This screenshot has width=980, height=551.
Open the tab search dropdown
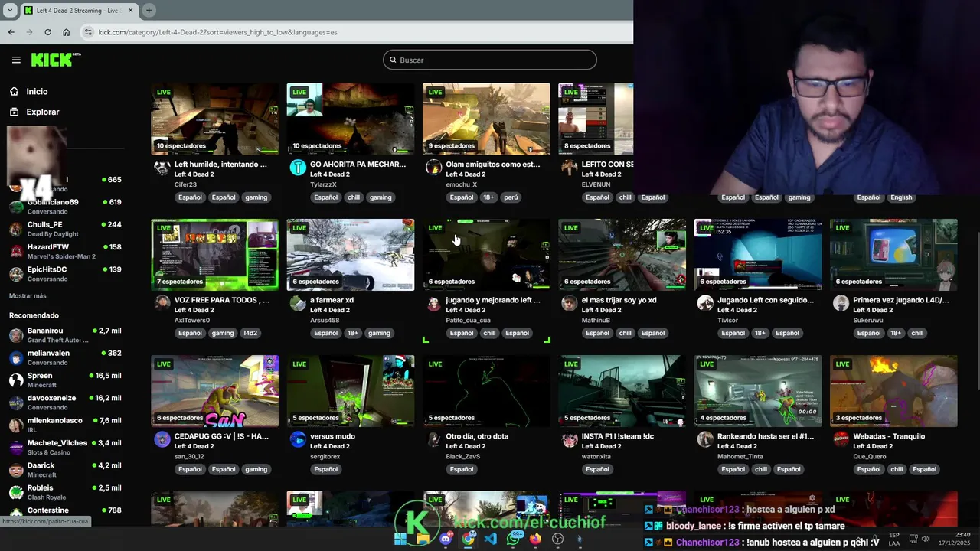coord(10,10)
